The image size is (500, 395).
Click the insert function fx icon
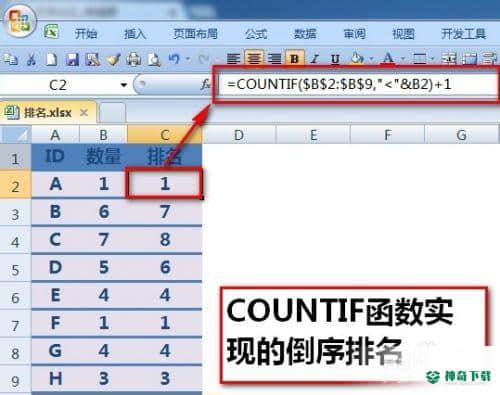click(x=205, y=84)
